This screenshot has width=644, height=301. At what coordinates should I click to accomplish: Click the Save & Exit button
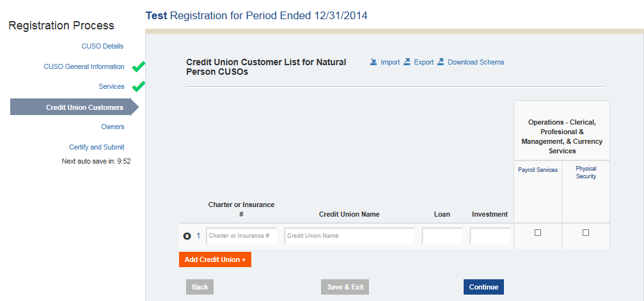[x=345, y=287]
